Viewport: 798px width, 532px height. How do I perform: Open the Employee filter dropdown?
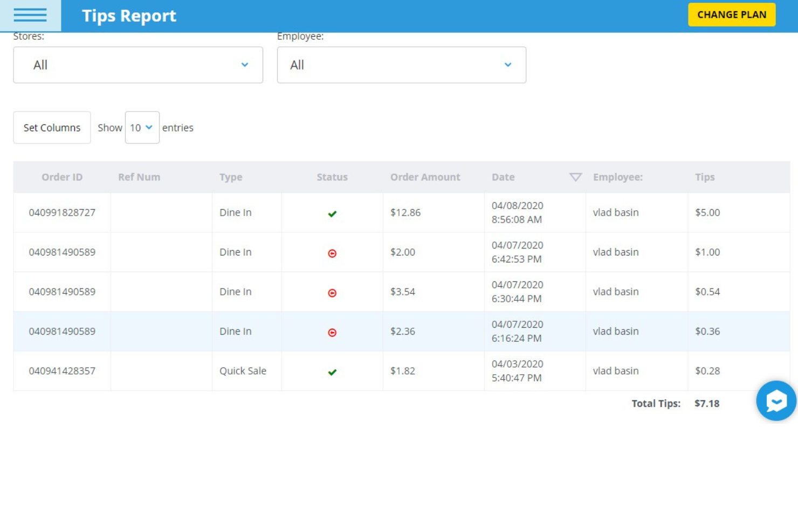[401, 65]
